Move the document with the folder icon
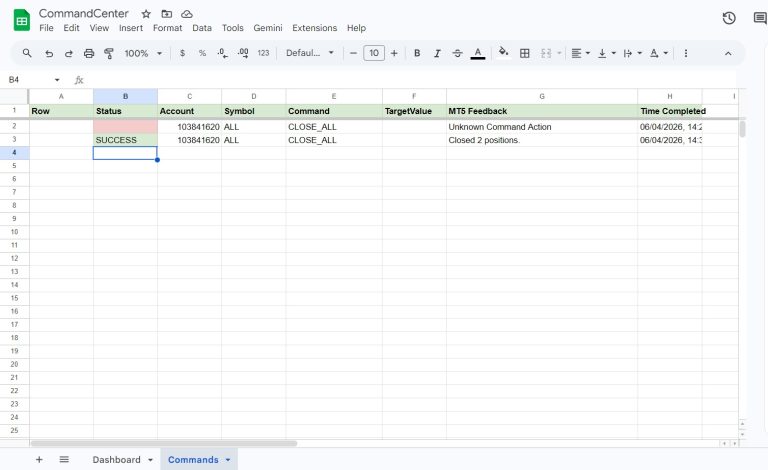Screen dimensions: 768x470 point(167,14)
